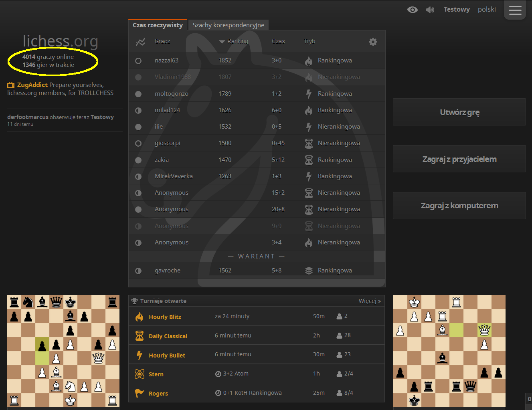Click hourglass icon in Anonymous 20+8 row
The width and height of the screenshot is (532, 410).
pos(309,209)
